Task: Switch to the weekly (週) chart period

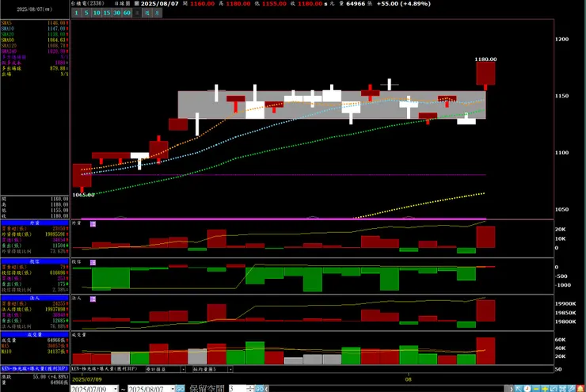Action: 146,13
